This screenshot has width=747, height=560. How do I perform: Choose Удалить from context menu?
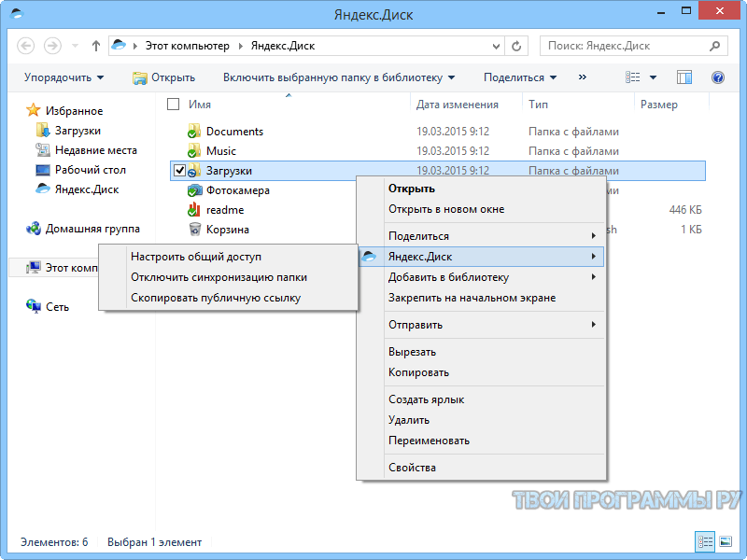(481, 420)
